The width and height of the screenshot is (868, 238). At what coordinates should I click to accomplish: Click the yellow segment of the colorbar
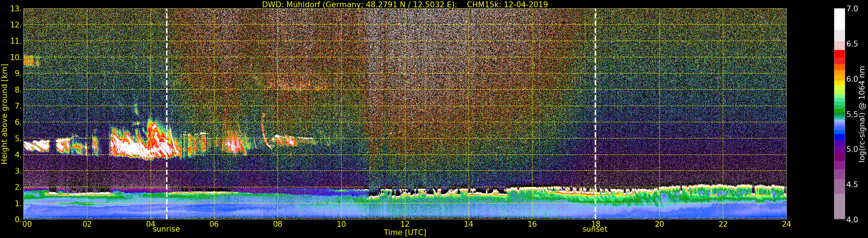tap(839, 83)
